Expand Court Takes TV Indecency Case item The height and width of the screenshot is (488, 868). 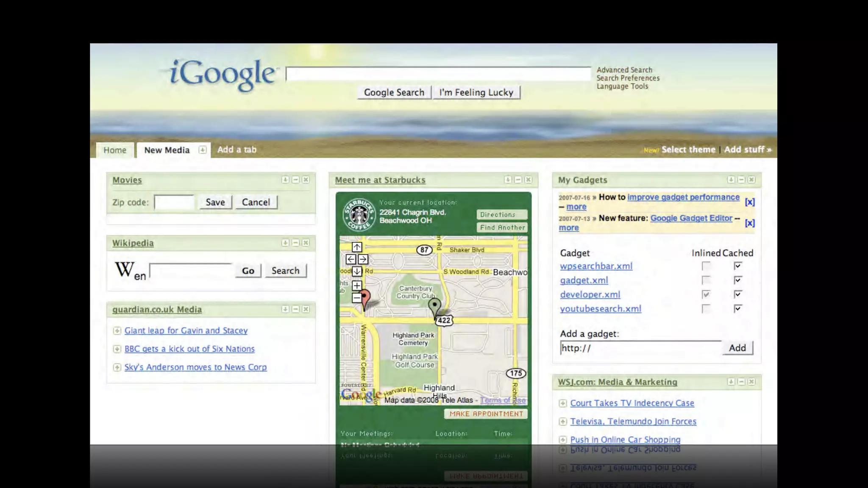tap(563, 403)
